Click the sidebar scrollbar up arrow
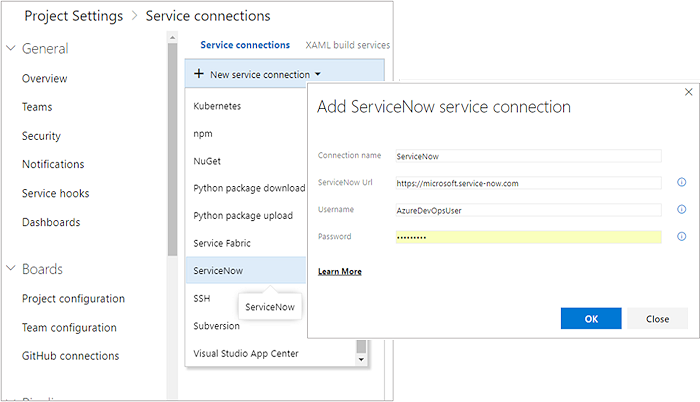This screenshot has width=700, height=402. pos(173,37)
